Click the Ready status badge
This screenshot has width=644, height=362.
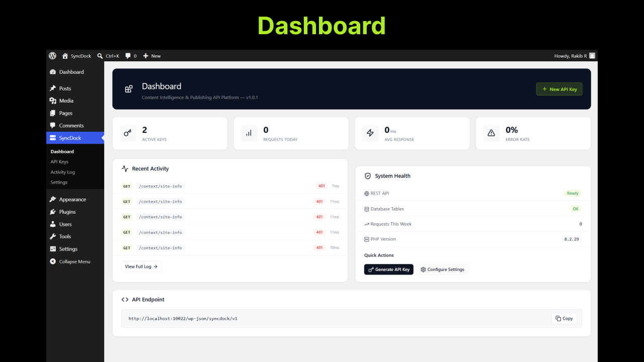573,193
